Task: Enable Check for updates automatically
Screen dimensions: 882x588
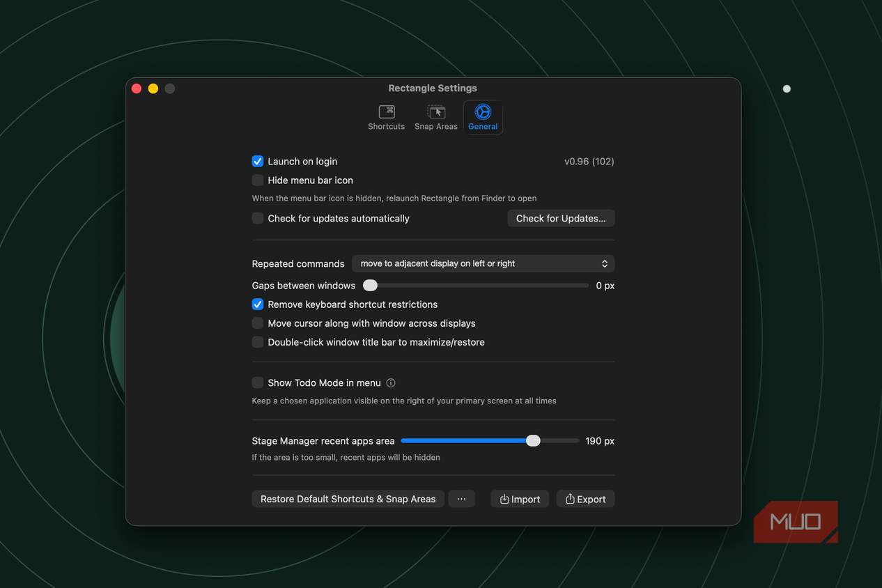Action: 258,219
